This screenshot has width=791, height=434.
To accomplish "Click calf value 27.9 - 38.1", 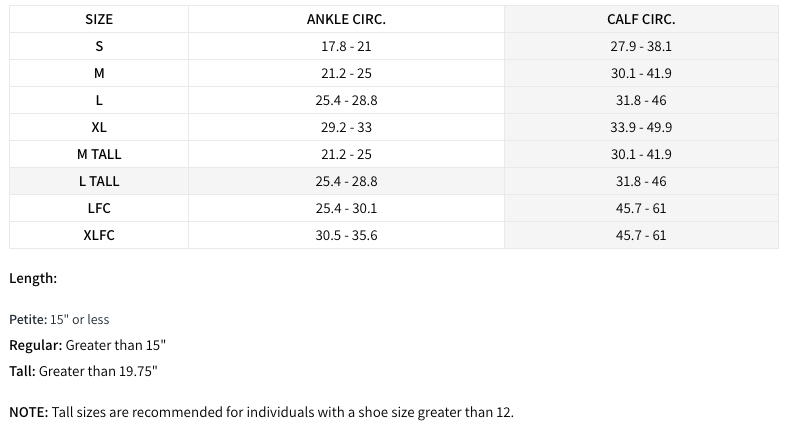I will (641, 46).
